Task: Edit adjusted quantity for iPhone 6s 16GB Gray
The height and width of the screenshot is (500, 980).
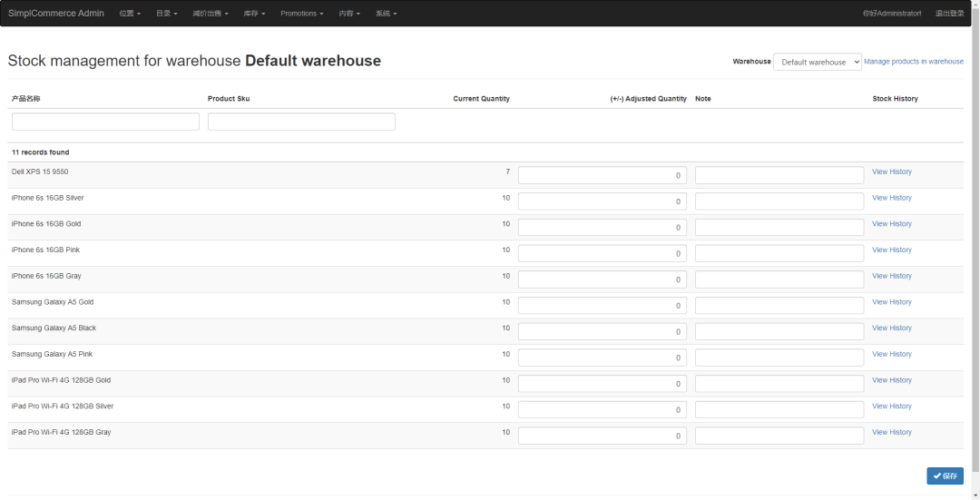Action: [603, 279]
